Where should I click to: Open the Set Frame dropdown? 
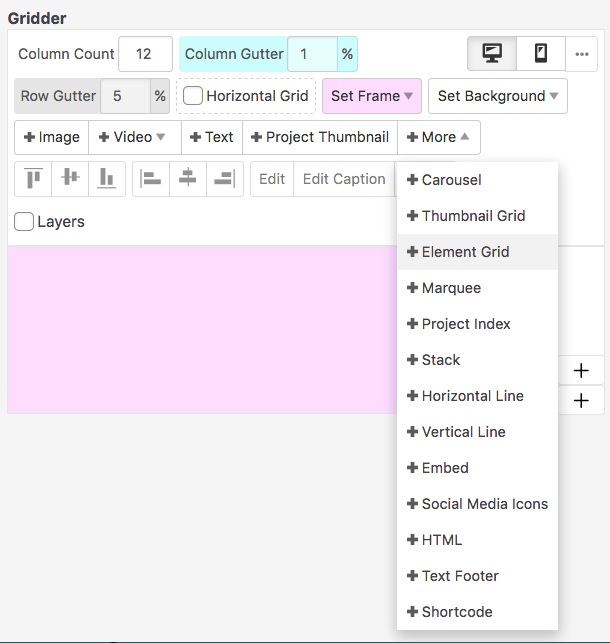(372, 96)
